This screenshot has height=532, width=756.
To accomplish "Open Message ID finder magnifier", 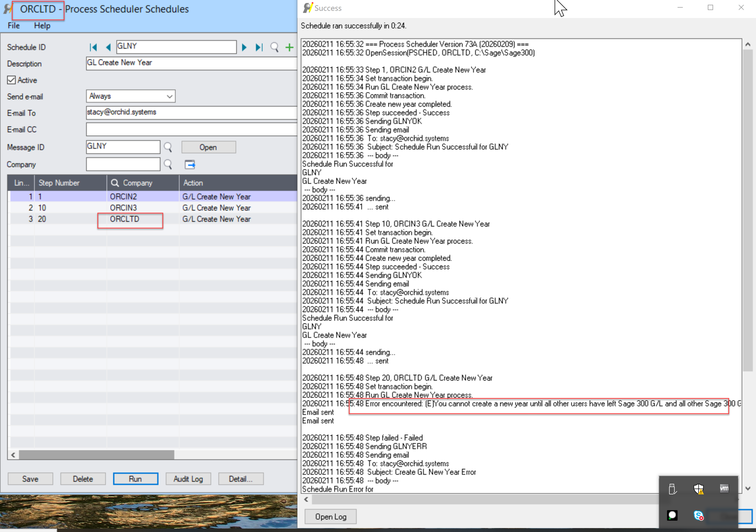I will [x=168, y=147].
